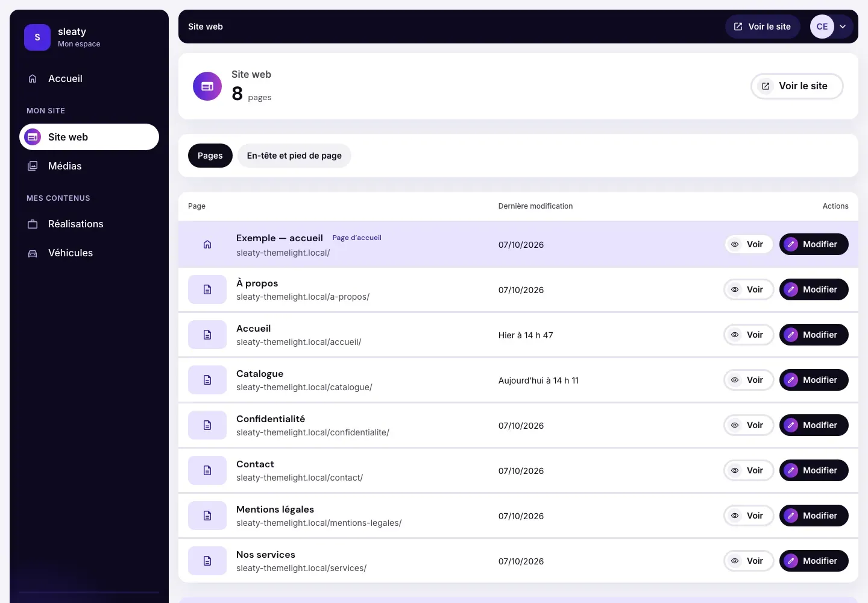This screenshot has width=868, height=603.
Task: Click the Aujourd'hui à 14 h 11 date
Action: coord(538,380)
